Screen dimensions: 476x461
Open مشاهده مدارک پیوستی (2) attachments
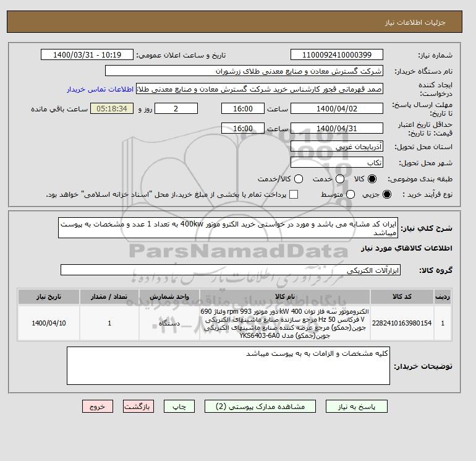tap(260, 407)
